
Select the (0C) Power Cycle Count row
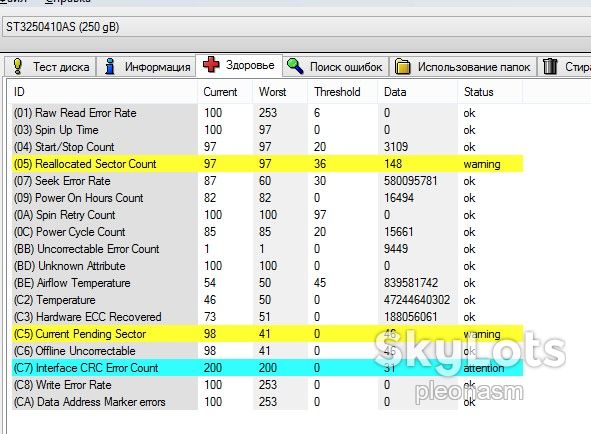[x=268, y=232]
